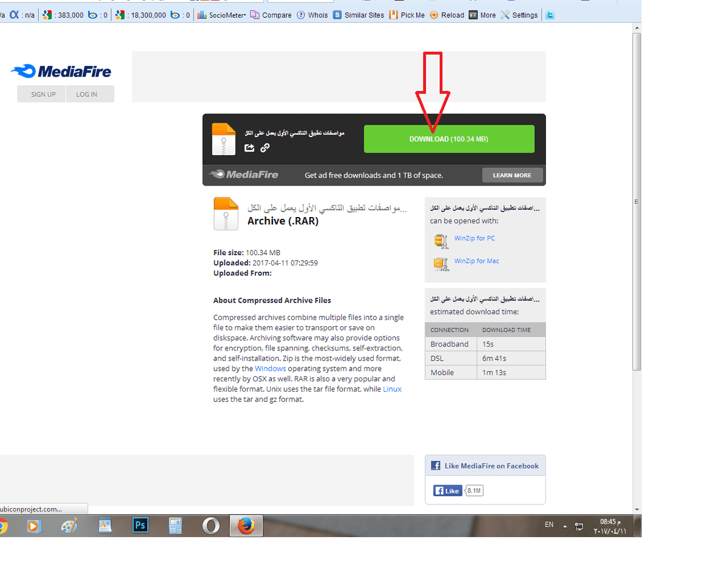
Task: Open Paint from the taskbar
Action: [69, 526]
